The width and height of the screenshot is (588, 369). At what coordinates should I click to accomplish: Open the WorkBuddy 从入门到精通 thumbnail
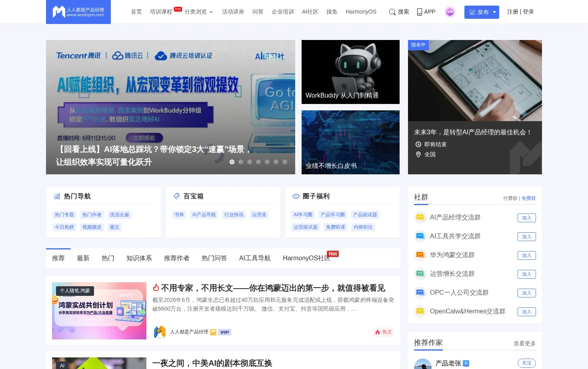[350, 72]
